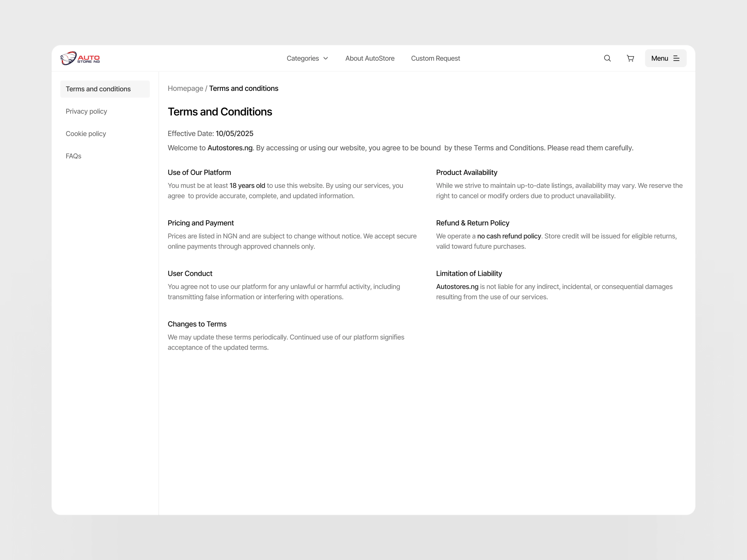Open FAQs from the sidebar
This screenshot has height=560, width=747.
(73, 156)
